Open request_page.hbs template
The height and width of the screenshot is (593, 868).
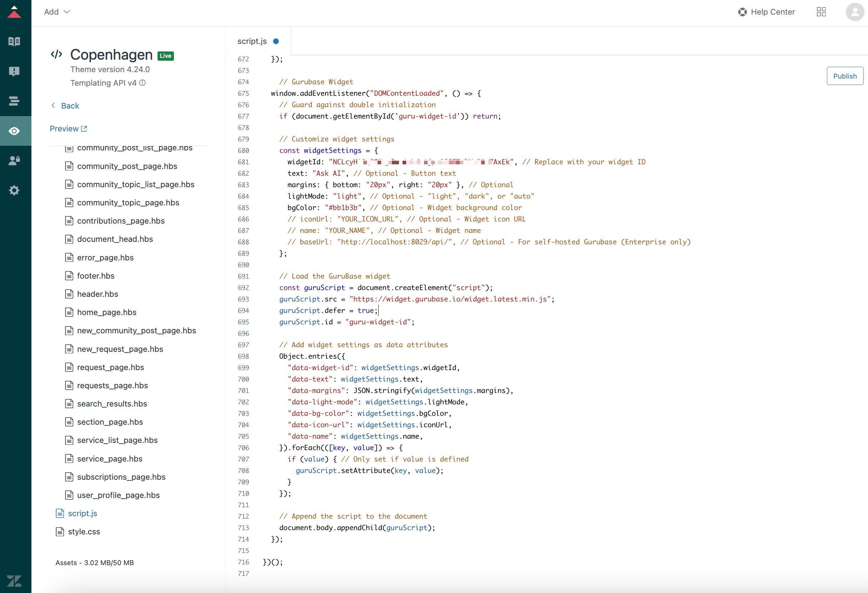[x=111, y=368]
